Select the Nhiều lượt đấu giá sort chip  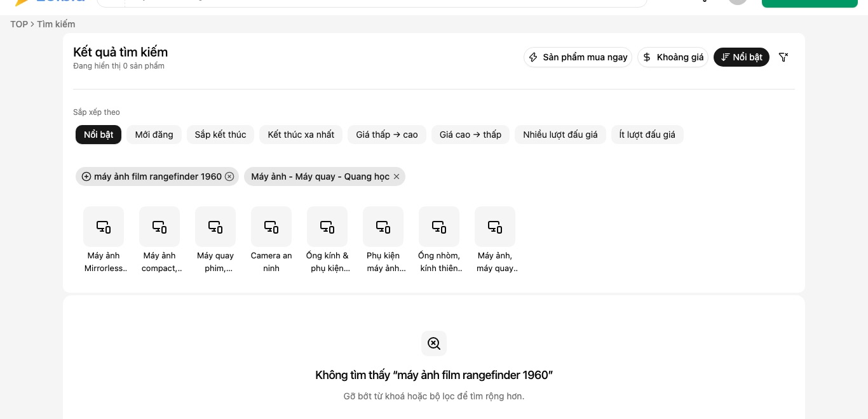point(560,135)
